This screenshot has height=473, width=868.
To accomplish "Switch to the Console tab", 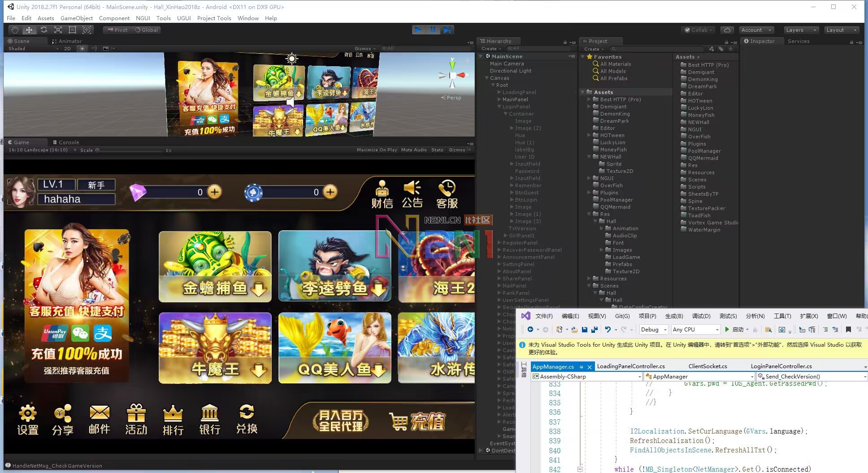I will click(69, 142).
